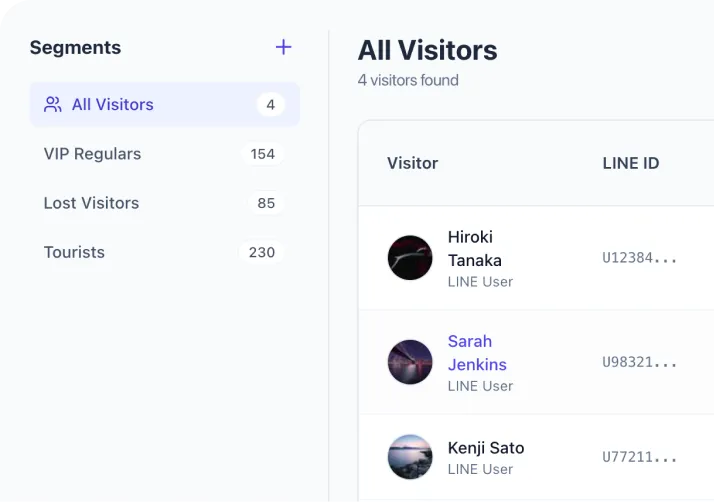Click LINE ID U98321 of Sarah Jenkins
This screenshot has height=502, width=714.
639,362
